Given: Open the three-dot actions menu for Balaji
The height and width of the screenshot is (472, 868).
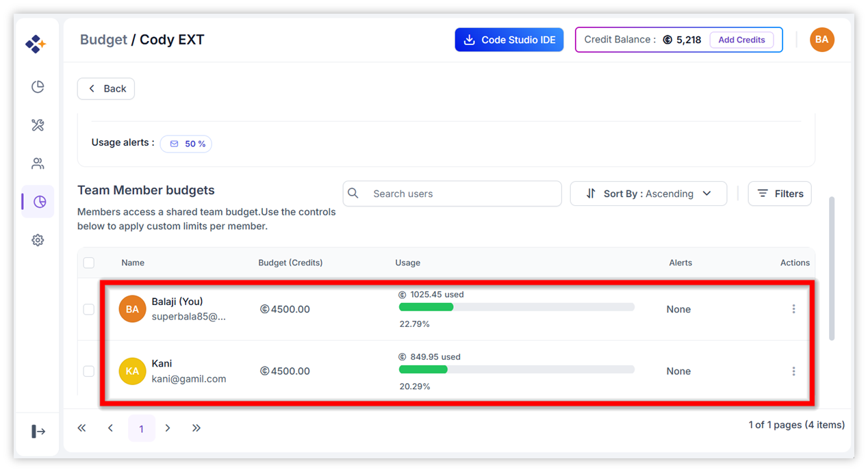Looking at the screenshot, I should tap(793, 309).
